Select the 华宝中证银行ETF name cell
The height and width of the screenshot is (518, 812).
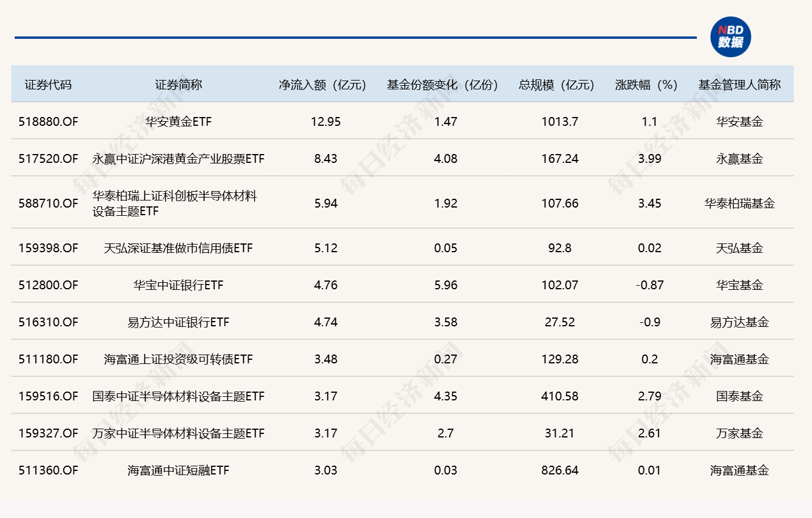click(x=178, y=285)
